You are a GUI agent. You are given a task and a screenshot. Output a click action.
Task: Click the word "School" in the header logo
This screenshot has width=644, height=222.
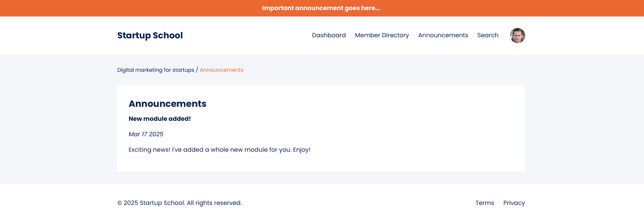point(168,35)
